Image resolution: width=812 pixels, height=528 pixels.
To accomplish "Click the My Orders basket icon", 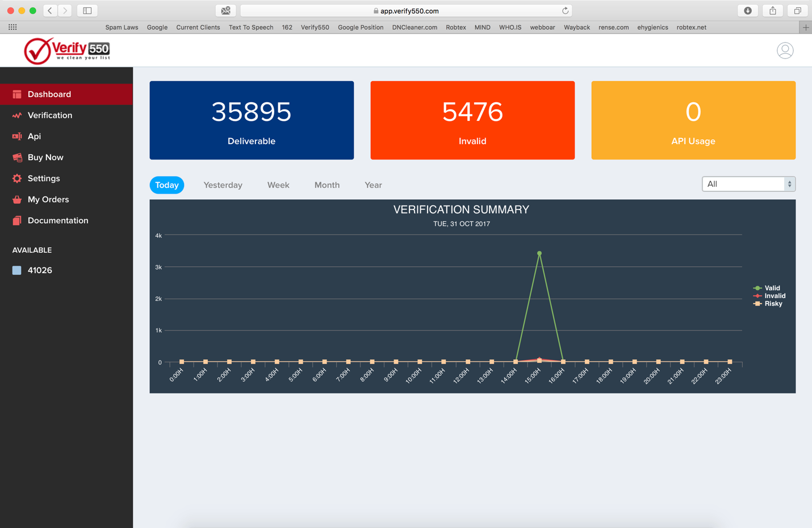I will [x=17, y=199].
